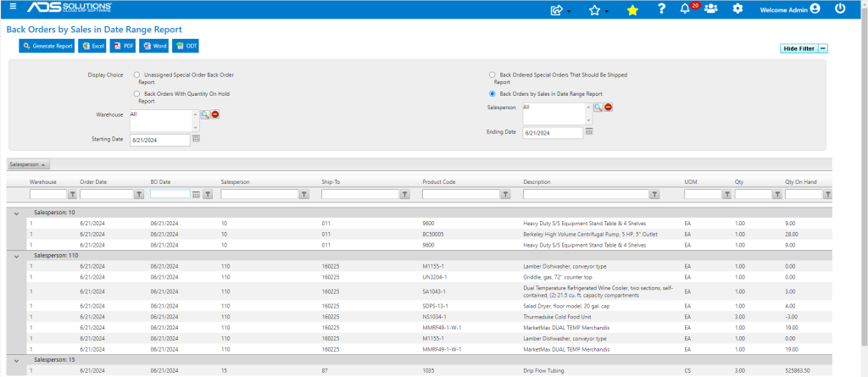Image resolution: width=868 pixels, height=377 pixels.
Task: Sort by the Qty On Hand header
Action: click(x=800, y=181)
